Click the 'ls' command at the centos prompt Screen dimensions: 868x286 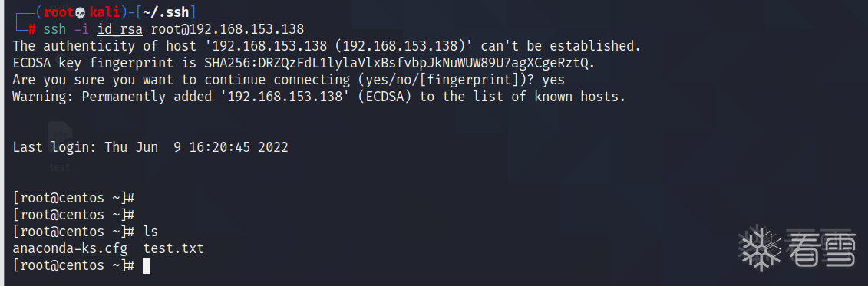tap(150, 232)
